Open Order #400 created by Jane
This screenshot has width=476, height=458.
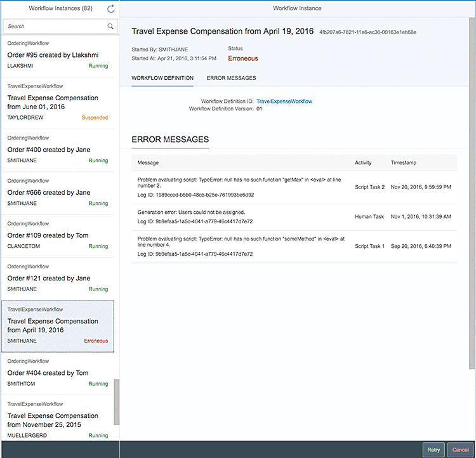click(x=58, y=150)
